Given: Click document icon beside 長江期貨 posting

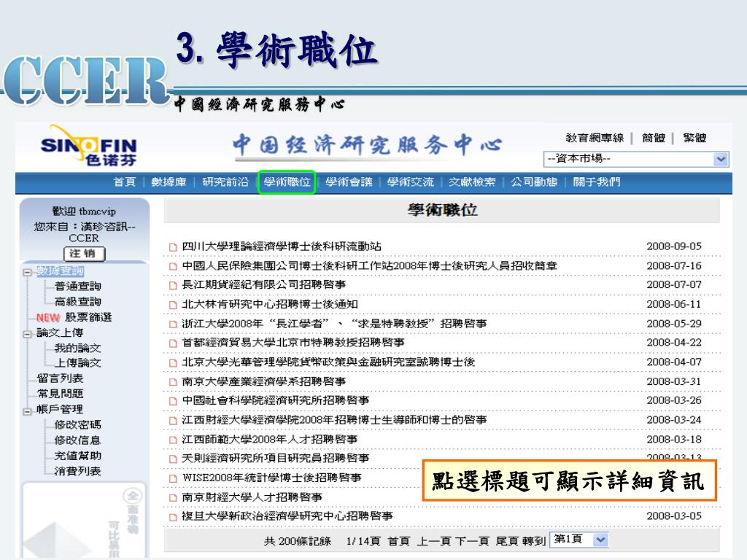Looking at the screenshot, I should 173,286.
